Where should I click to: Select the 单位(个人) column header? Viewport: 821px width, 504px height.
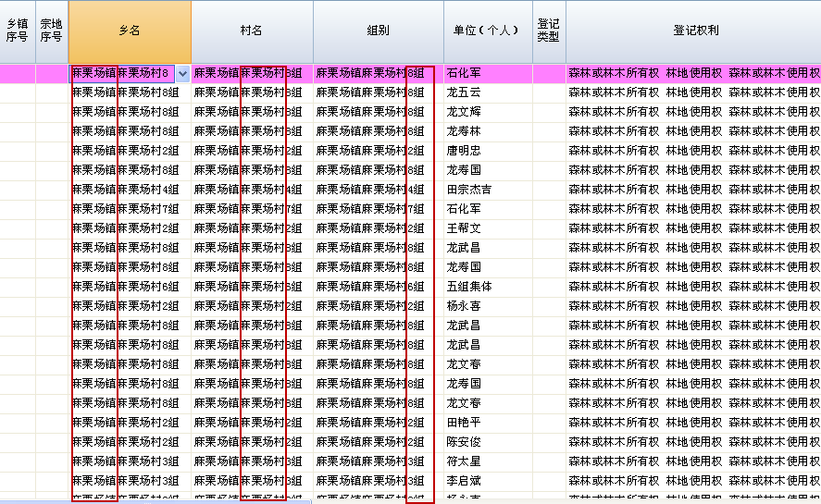[487, 31]
